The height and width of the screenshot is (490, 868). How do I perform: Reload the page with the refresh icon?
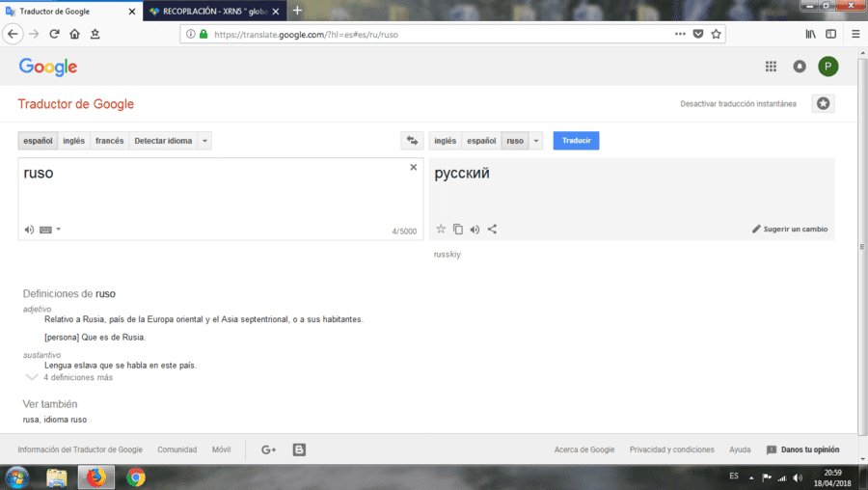(54, 35)
